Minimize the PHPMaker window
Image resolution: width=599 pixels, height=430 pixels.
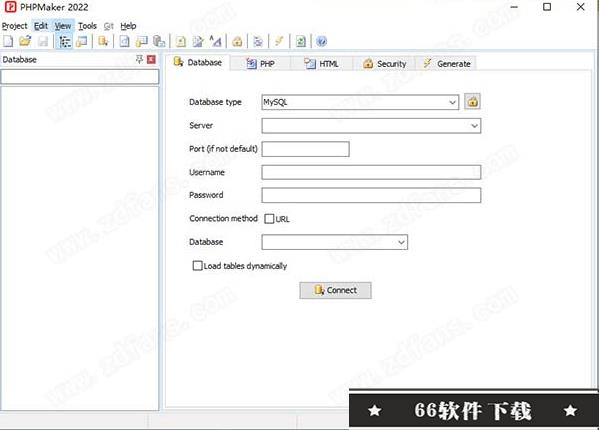[x=514, y=7]
